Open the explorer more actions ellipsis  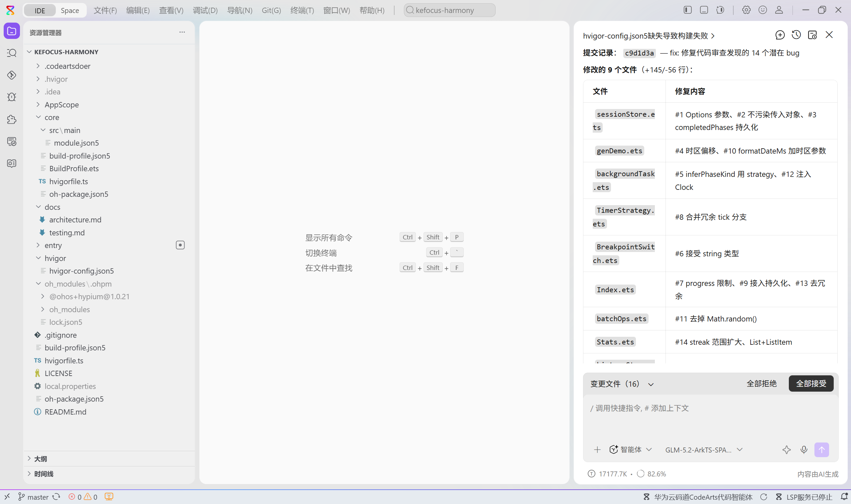pyautogui.click(x=182, y=32)
